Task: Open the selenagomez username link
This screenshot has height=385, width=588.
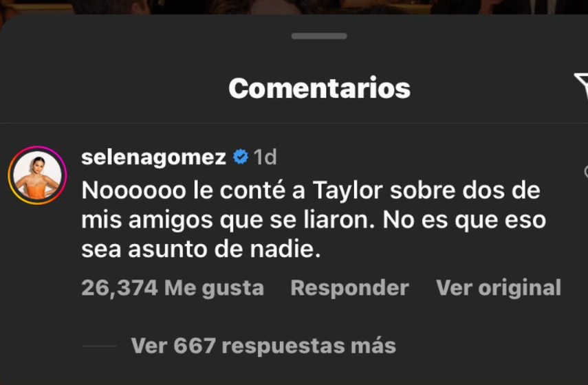Action: 153,157
